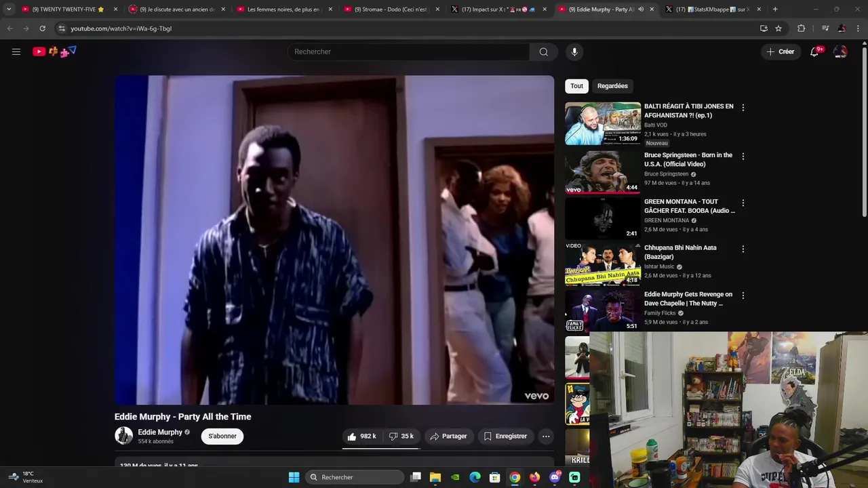Screen dimensions: 868x488
Task: Open more actions ellipsis below the video
Action: tap(546, 436)
